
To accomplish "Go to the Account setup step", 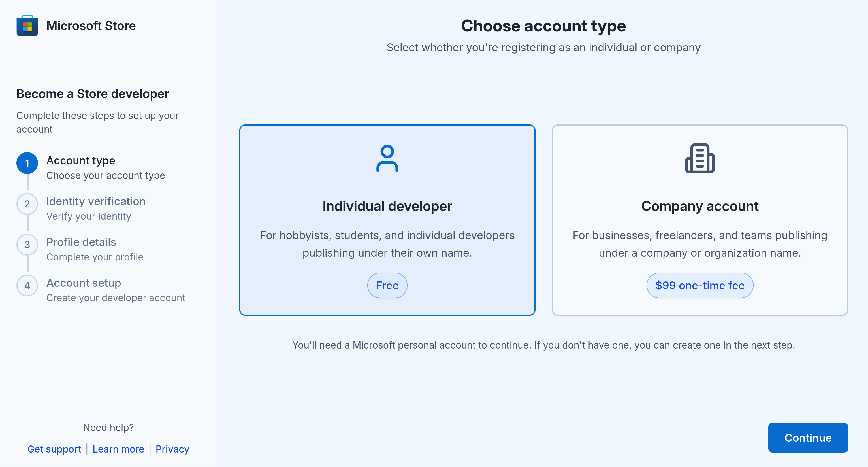I will tap(84, 283).
